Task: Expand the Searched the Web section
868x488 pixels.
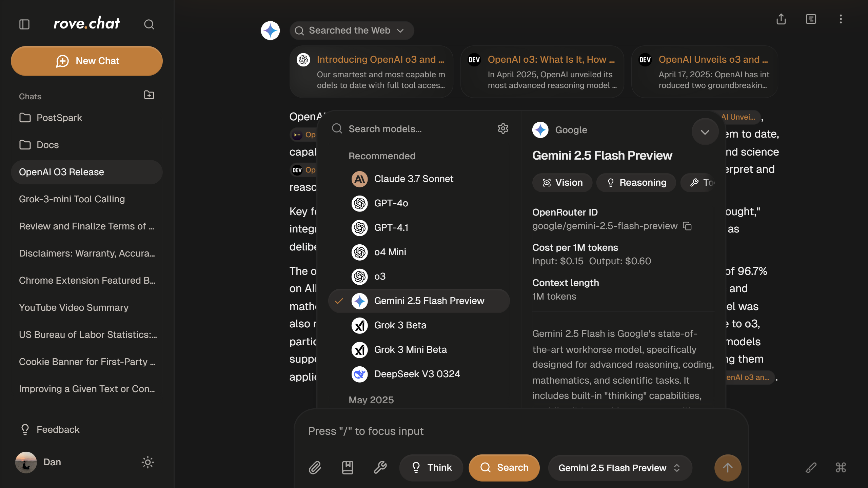Action: [x=352, y=30]
